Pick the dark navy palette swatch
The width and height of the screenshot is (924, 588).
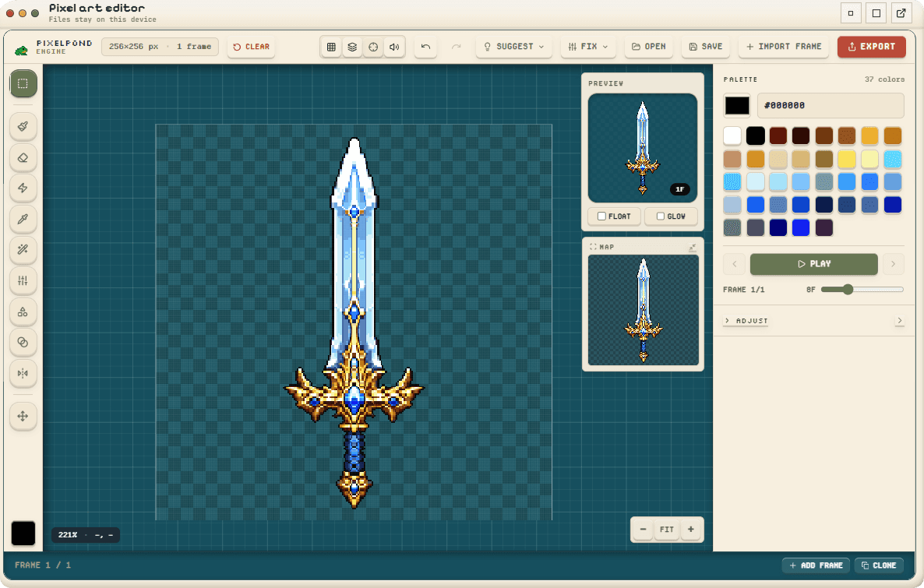(823, 205)
